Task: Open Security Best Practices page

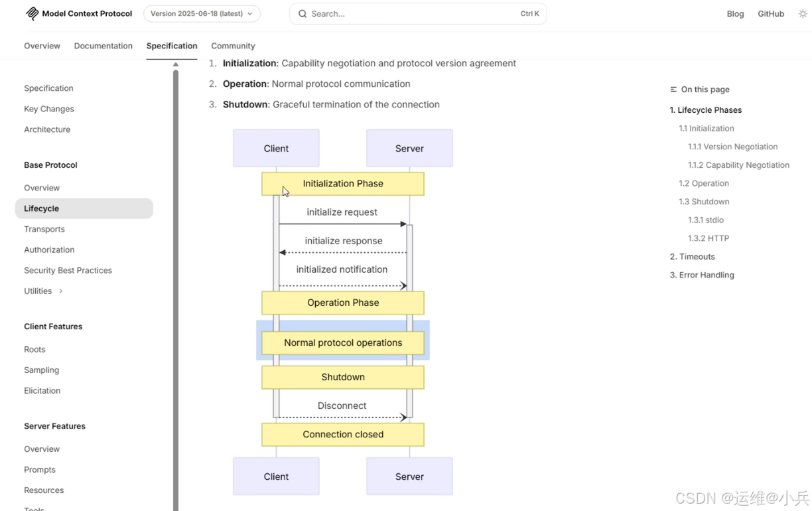Action: 68,270
